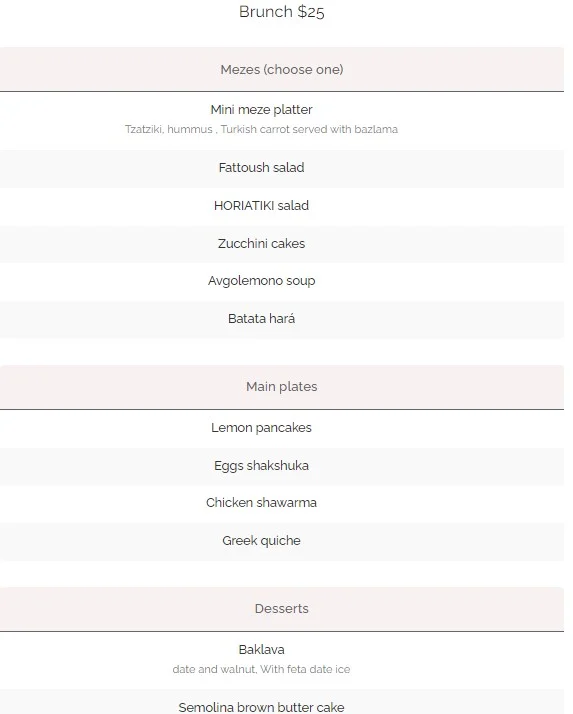Click the Brunch $25 heading

[281, 12]
